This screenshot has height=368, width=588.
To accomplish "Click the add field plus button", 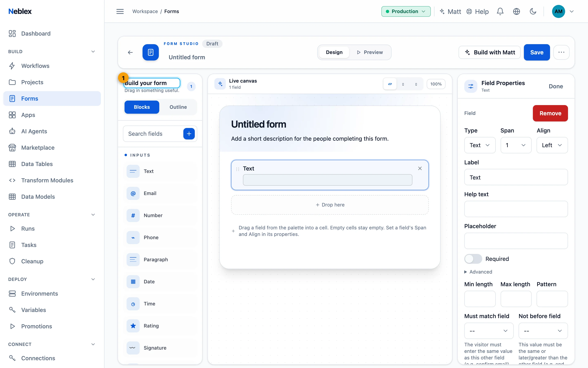I will tap(189, 134).
